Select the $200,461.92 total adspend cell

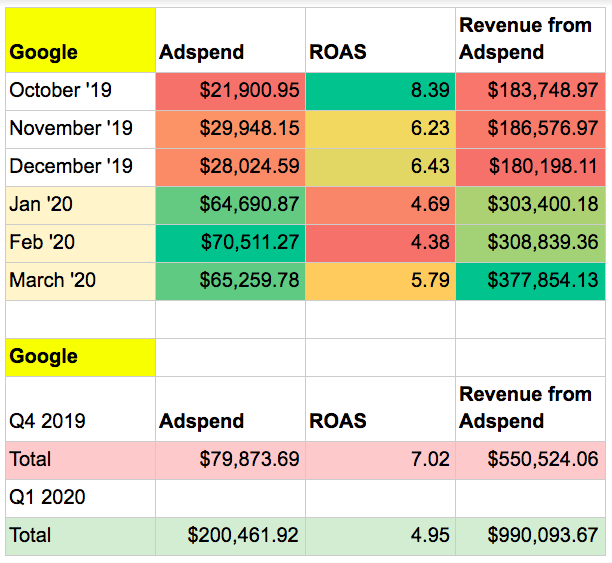pos(230,536)
